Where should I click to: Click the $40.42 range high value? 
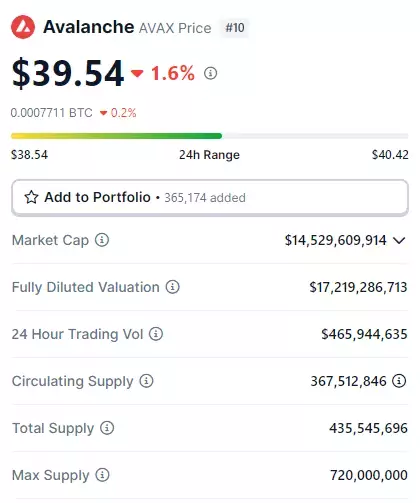390,155
